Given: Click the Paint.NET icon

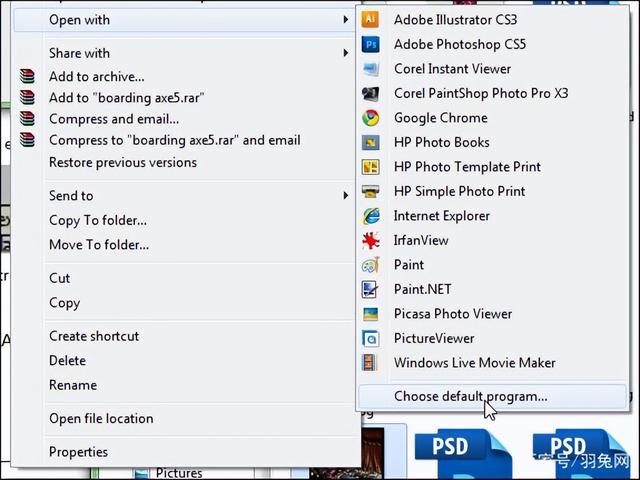Looking at the screenshot, I should pos(370,289).
